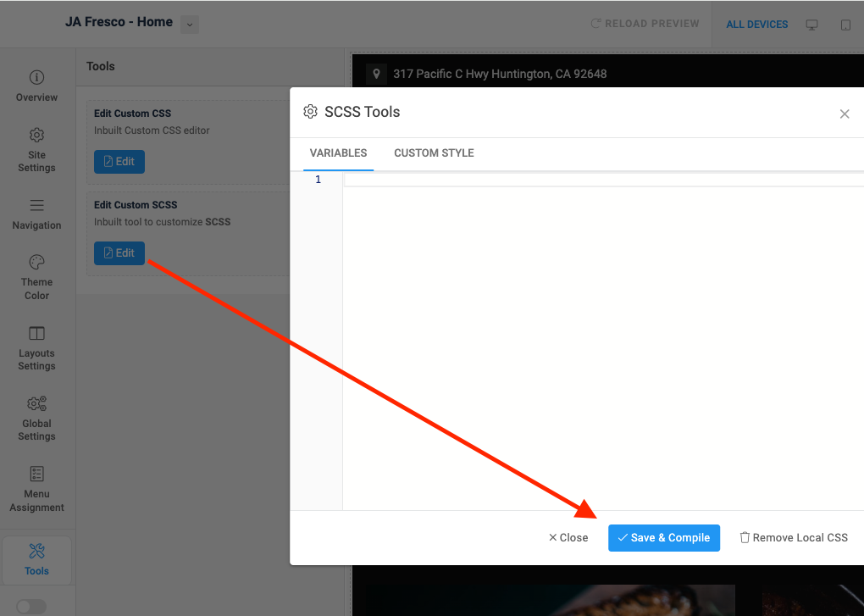864x616 pixels.
Task: Open the Navigation settings
Action: (36, 214)
